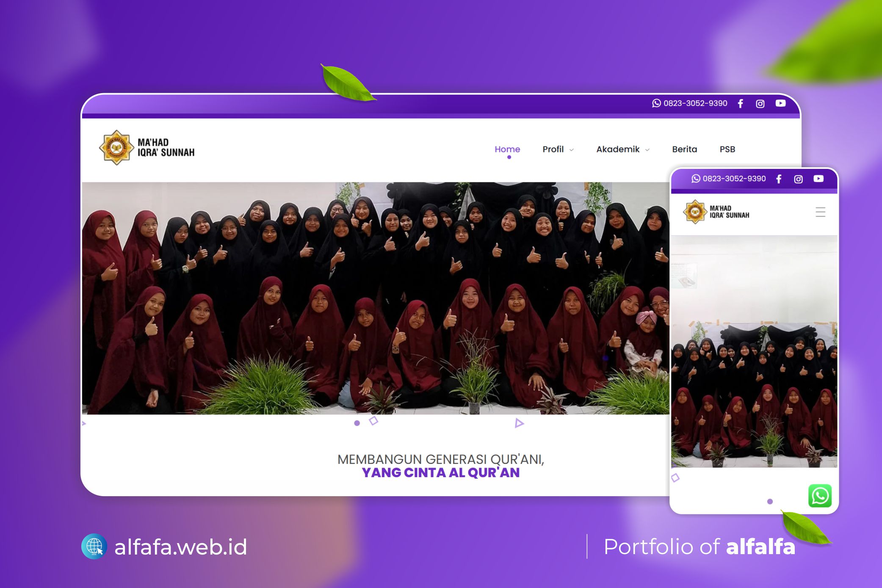Open YouTube icon in the desktop header

point(780,103)
